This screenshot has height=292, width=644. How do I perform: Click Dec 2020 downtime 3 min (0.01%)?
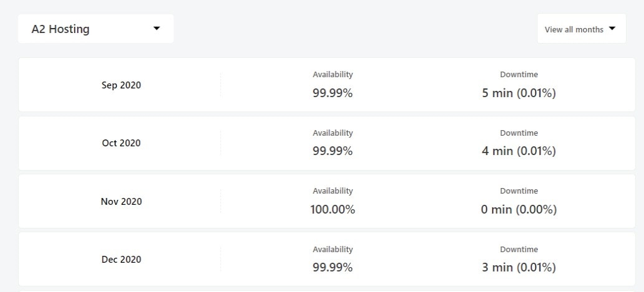click(x=519, y=267)
